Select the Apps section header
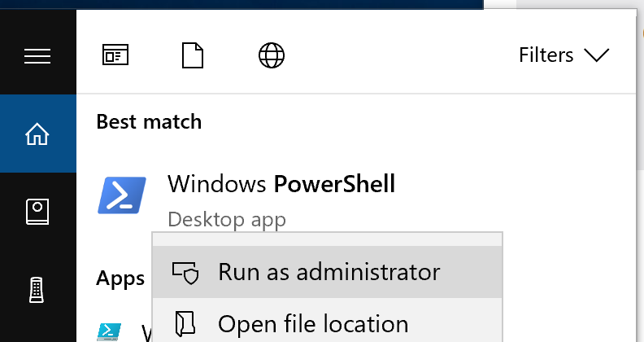The width and height of the screenshot is (644, 342). (120, 279)
